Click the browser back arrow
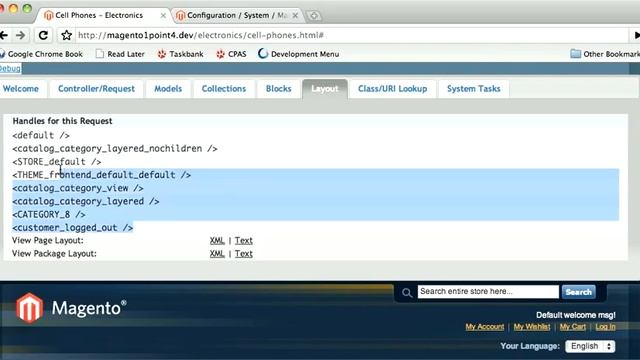Screen dimensions: 640x360 [x=4, y=36]
